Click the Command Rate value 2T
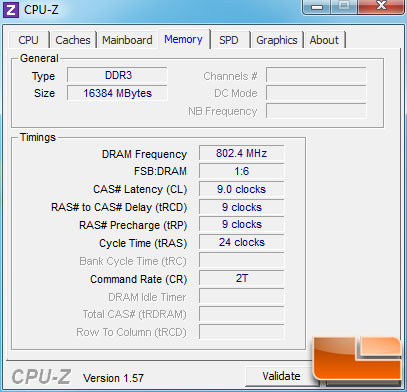 241,278
